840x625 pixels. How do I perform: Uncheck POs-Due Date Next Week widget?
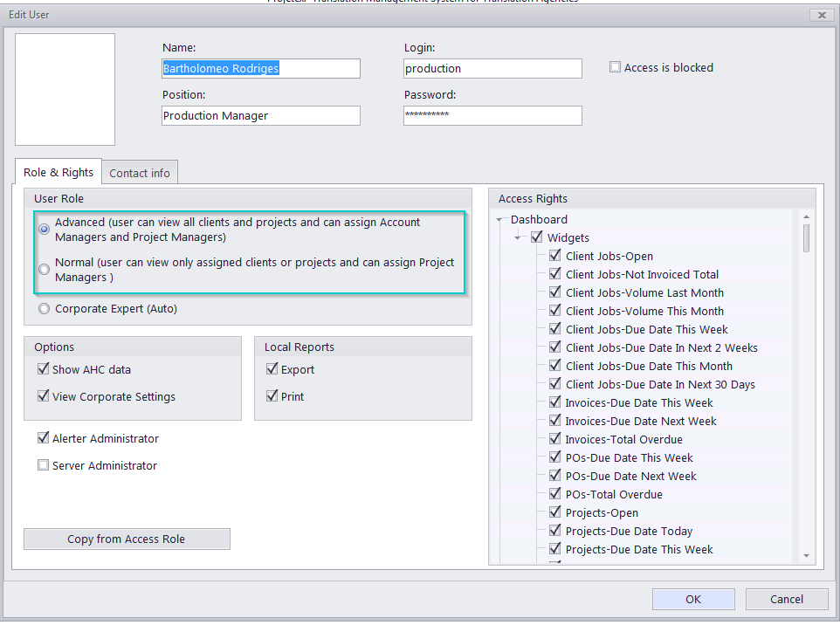pos(555,476)
